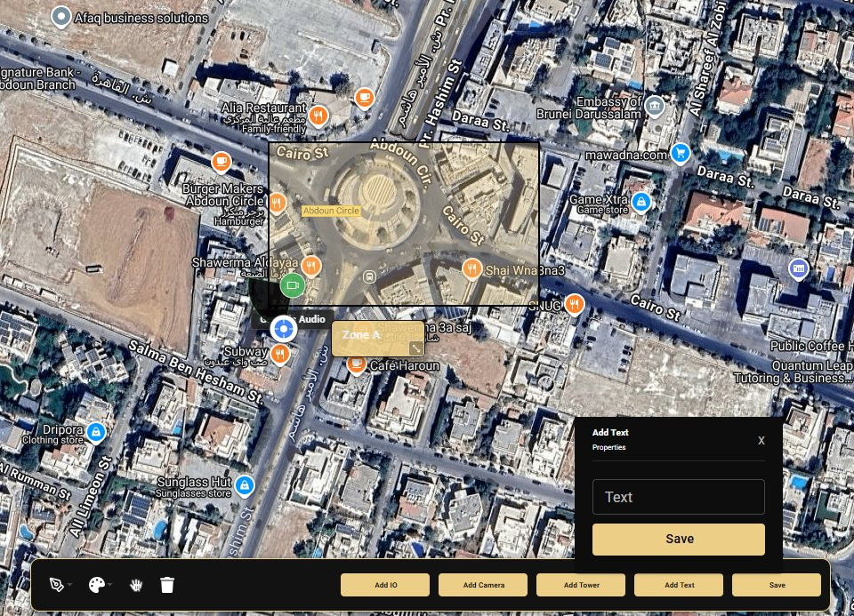Click the Embassy of Brunei Darussalam pin
Viewport: 854px width, 616px height.
pyautogui.click(x=655, y=107)
